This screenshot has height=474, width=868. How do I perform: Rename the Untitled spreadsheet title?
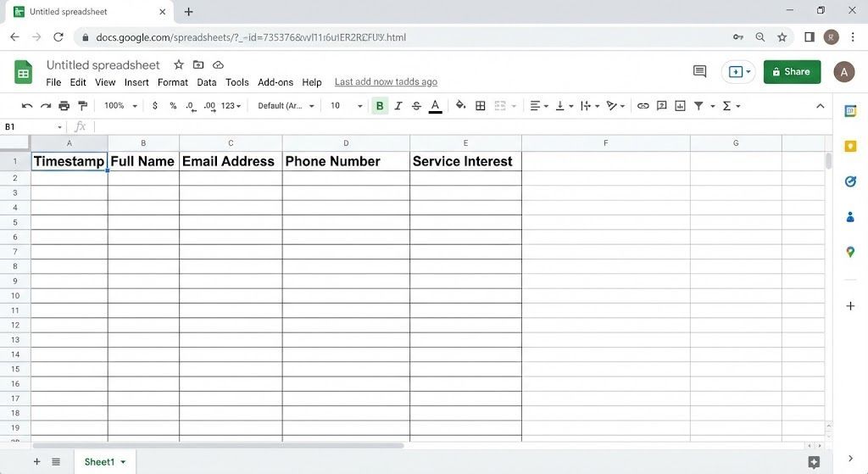tap(103, 64)
